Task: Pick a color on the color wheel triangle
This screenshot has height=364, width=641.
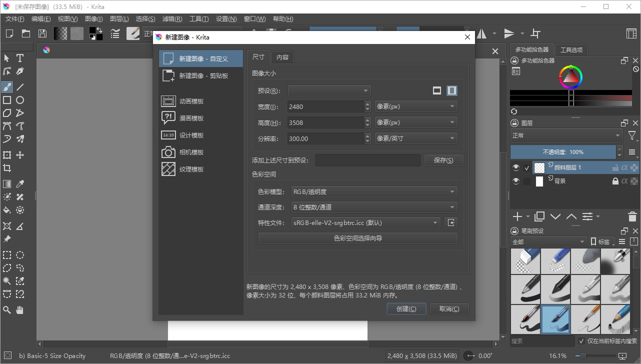Action: 570,78
